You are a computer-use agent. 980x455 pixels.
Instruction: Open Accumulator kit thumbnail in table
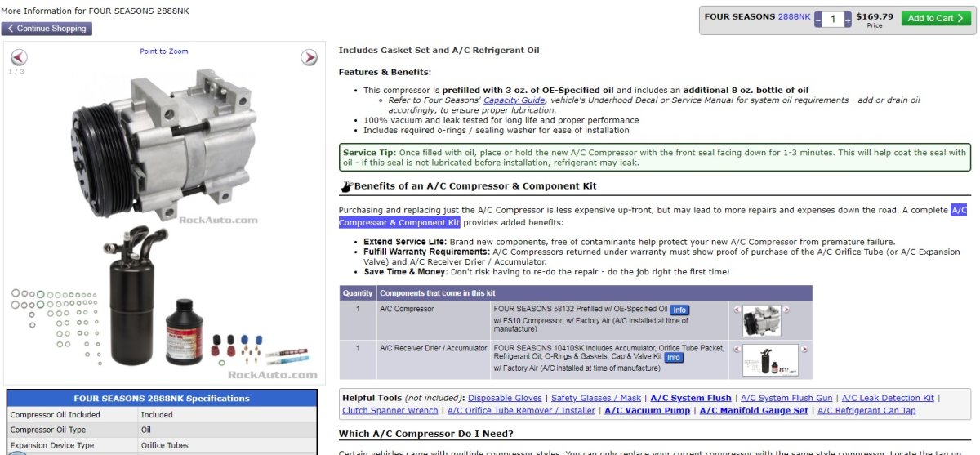770,360
